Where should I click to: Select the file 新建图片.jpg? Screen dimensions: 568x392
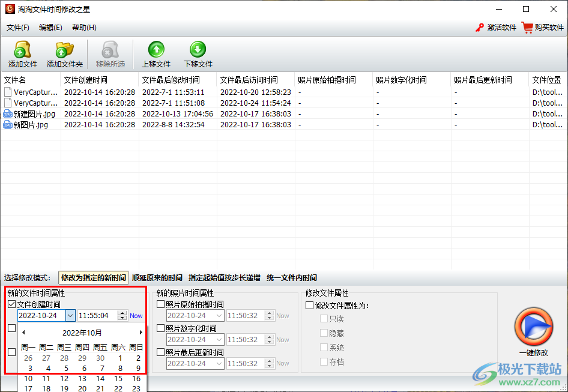34,114
